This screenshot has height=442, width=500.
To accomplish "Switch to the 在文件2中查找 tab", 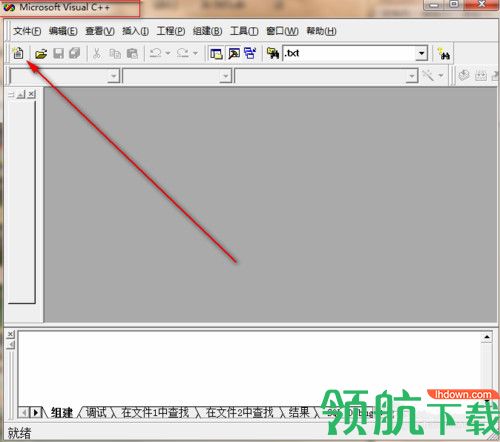I will pyautogui.click(x=240, y=413).
